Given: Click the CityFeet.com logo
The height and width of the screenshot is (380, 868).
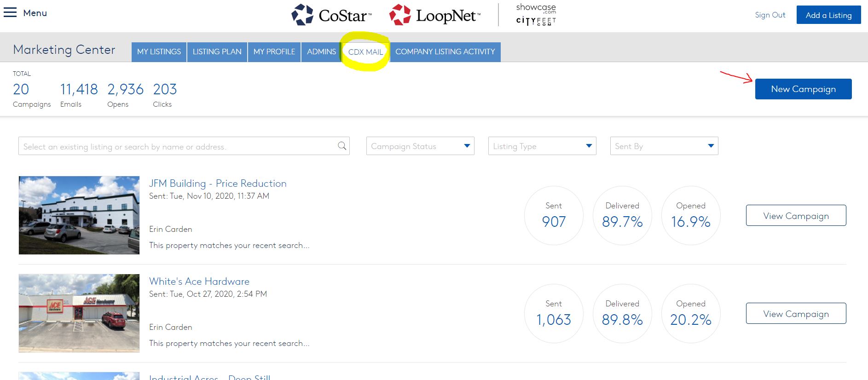Looking at the screenshot, I should [536, 21].
